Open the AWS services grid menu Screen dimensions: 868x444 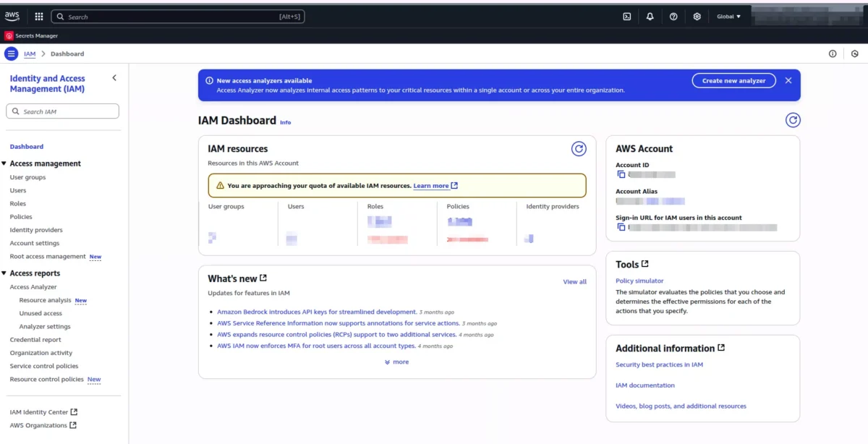[38, 17]
